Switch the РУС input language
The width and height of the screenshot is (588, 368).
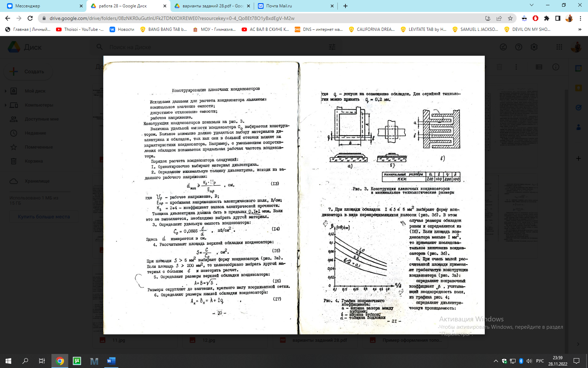click(540, 361)
